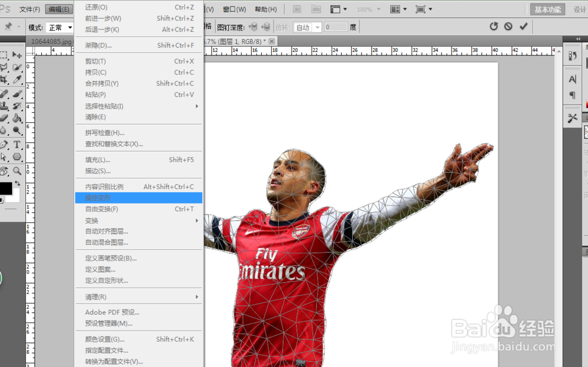Launch Mini Bridge via Mb icon
Screen dimensions: 588x367
(316, 9)
